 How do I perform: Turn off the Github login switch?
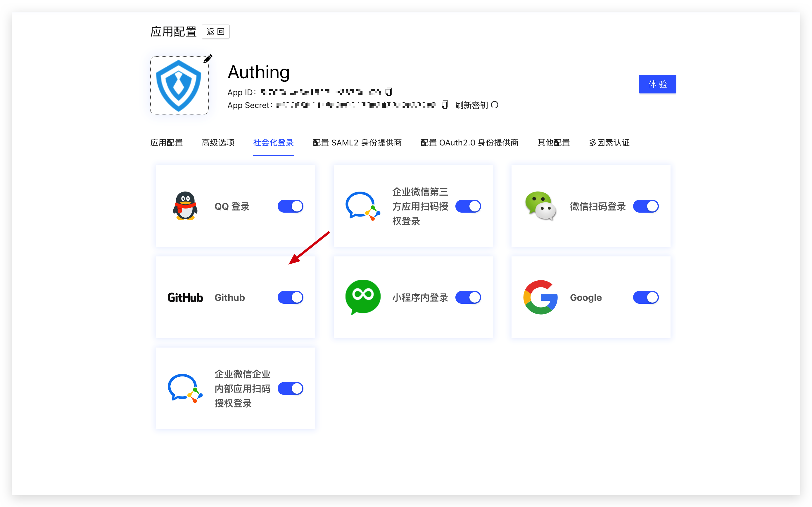point(291,297)
